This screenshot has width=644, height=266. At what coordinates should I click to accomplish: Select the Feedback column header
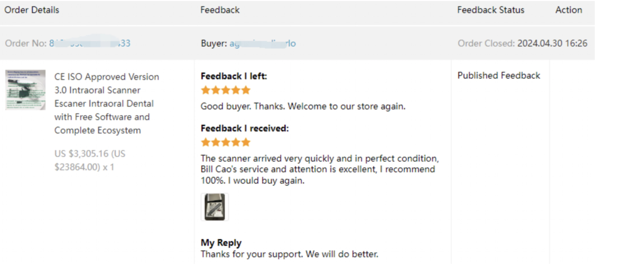click(x=220, y=10)
